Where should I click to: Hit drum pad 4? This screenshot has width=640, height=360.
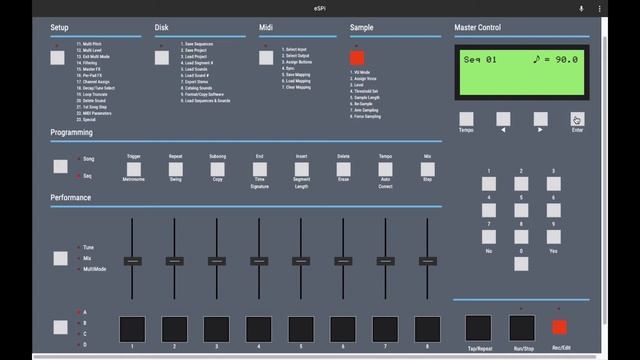click(x=258, y=329)
